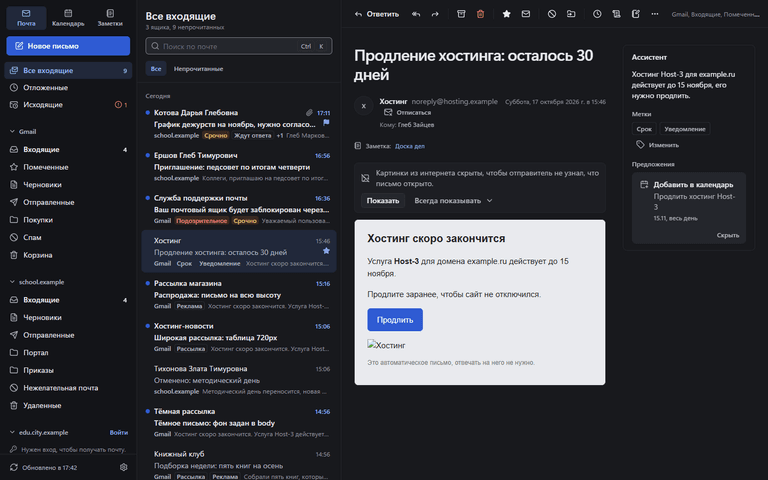This screenshot has height=480, width=768.
Task: Switch to the Почта tab
Action: 26,18
